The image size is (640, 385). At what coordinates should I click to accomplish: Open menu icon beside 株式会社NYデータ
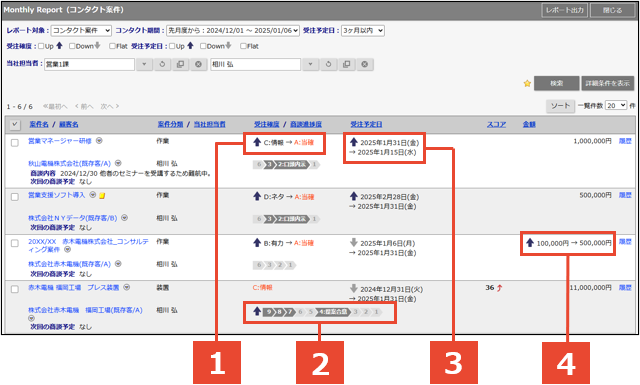124,218
